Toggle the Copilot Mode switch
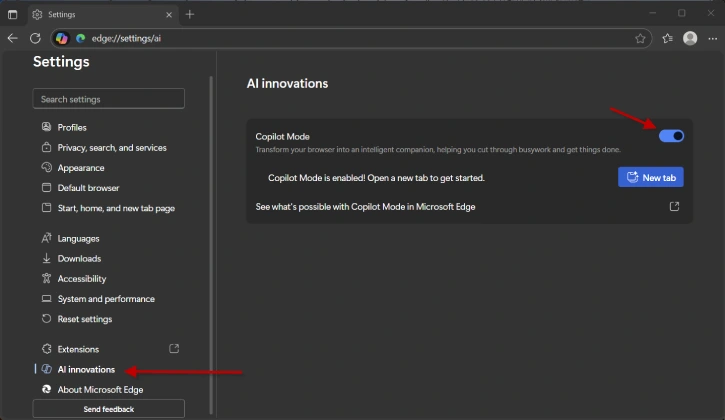725x420 pixels. (x=671, y=136)
